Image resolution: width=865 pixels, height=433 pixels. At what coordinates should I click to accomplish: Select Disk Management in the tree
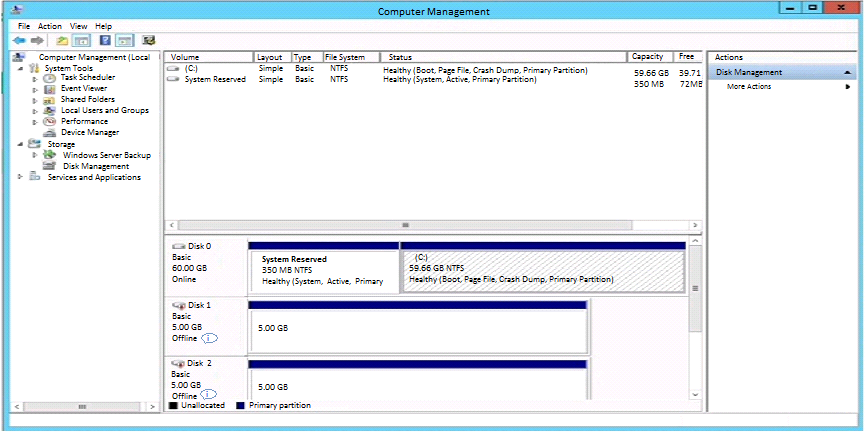[x=95, y=166]
